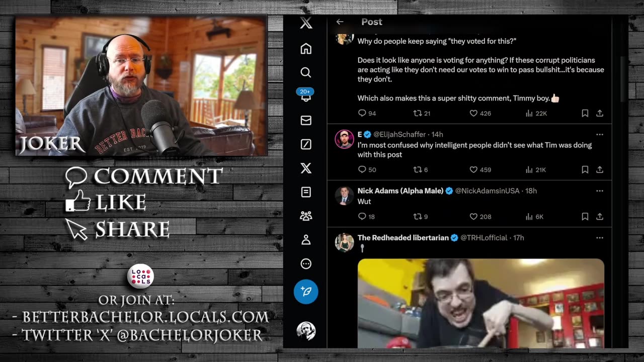This screenshot has width=644, height=362.
Task: Open ElijahSchaffer's avatar
Action: coord(345,139)
